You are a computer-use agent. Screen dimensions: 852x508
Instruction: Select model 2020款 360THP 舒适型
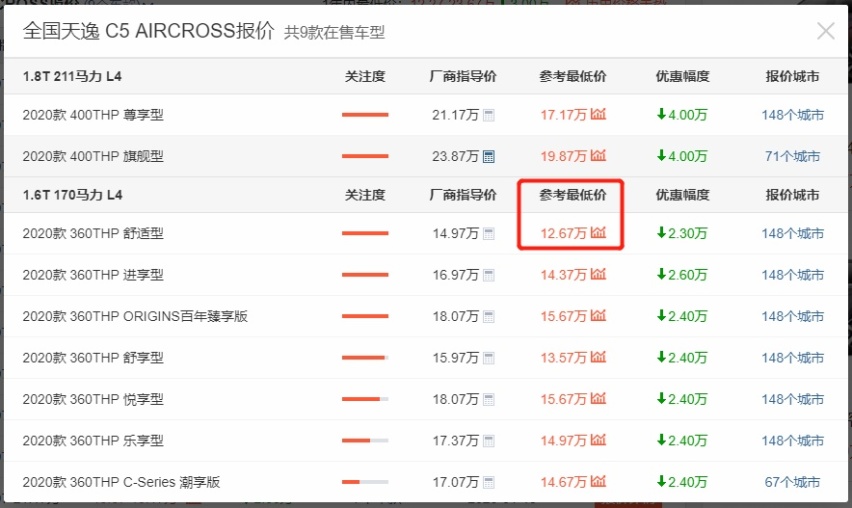93,234
